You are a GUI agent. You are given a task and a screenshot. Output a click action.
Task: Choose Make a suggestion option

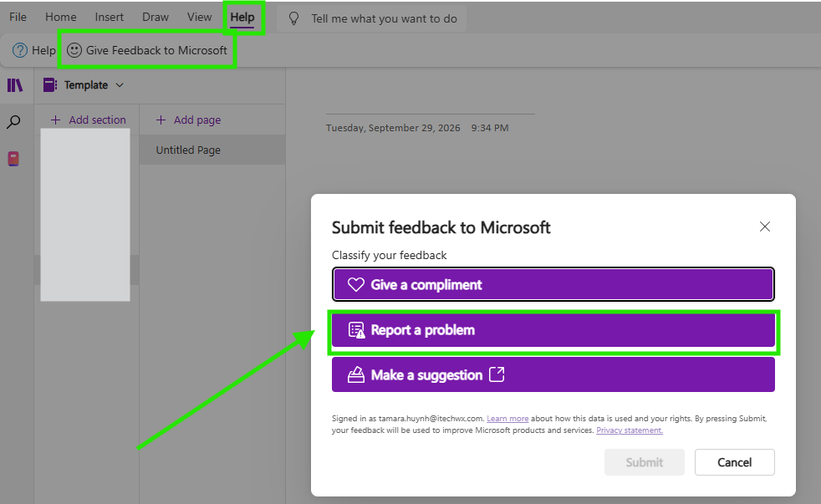point(553,374)
